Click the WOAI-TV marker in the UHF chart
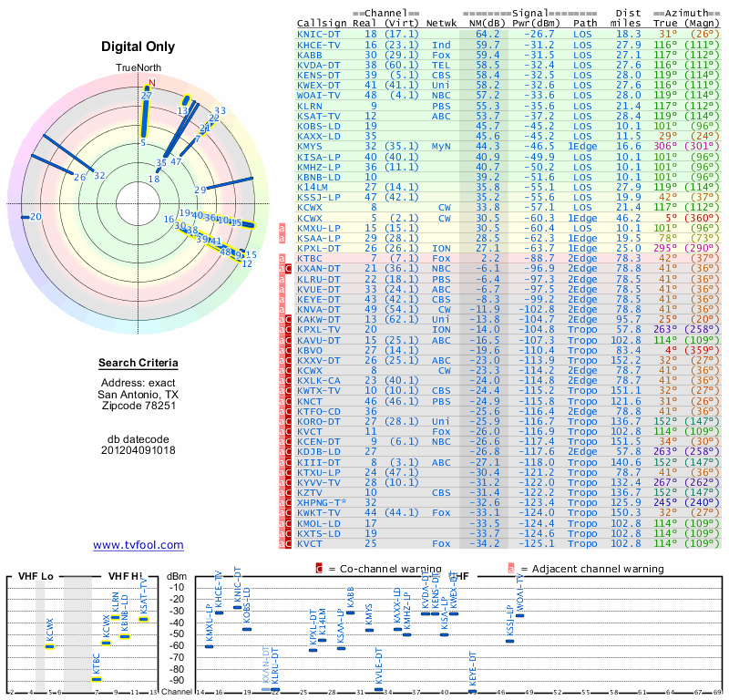The width and height of the screenshot is (729, 700). point(519,615)
